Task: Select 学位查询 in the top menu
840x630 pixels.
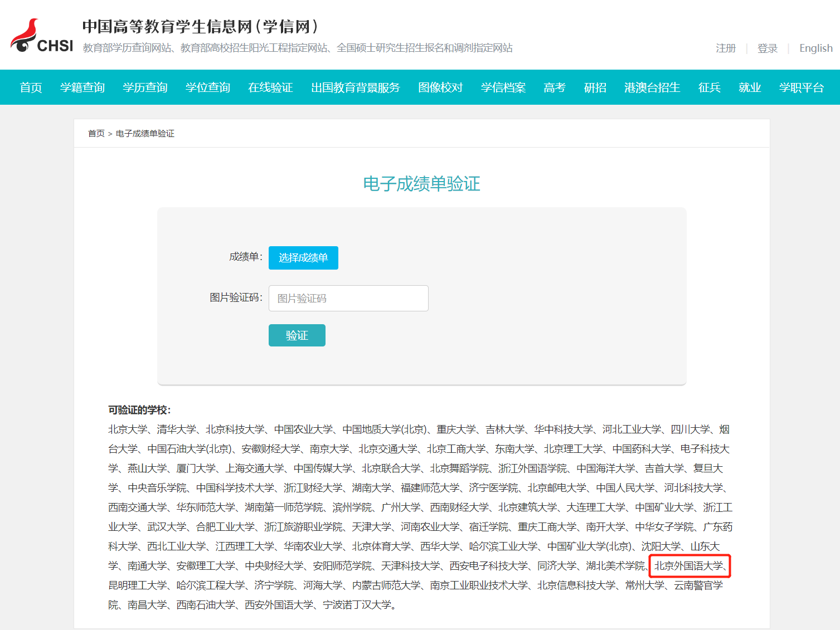Action: point(208,87)
